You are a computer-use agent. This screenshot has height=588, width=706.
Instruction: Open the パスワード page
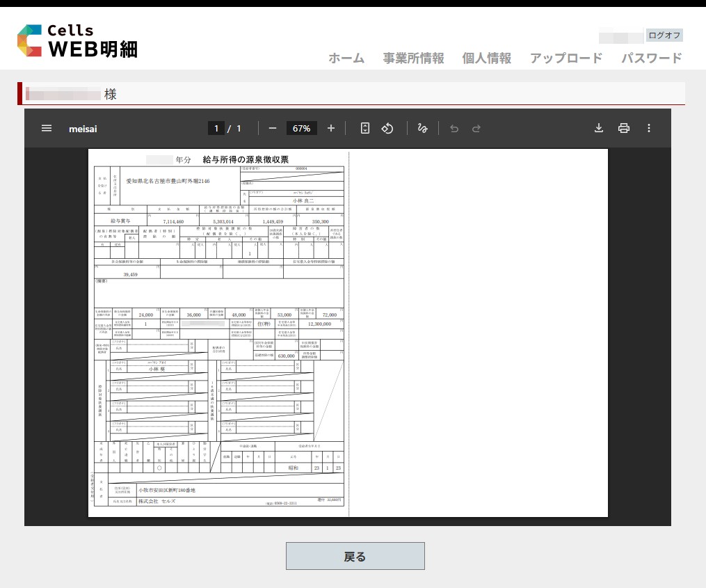click(x=652, y=58)
